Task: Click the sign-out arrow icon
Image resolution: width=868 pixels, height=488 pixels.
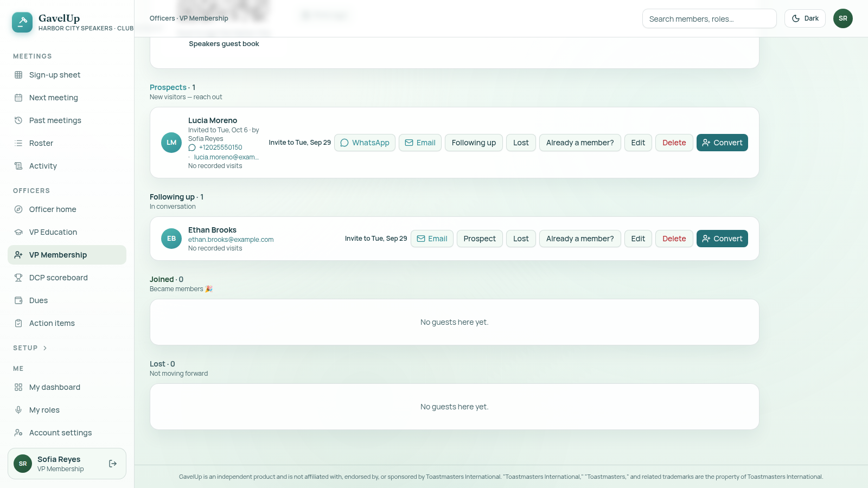Action: (113, 464)
